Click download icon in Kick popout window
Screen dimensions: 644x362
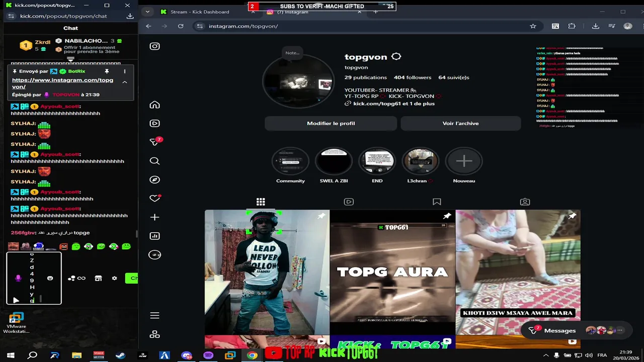pos(130,16)
